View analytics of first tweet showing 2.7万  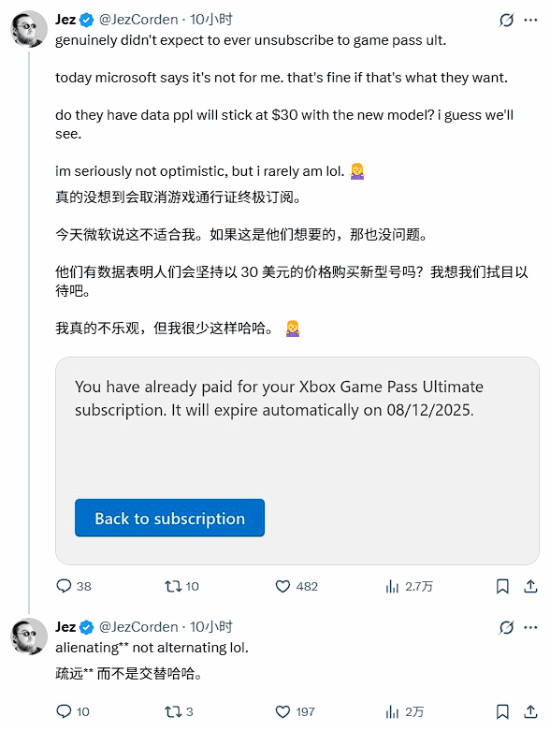[x=409, y=586]
